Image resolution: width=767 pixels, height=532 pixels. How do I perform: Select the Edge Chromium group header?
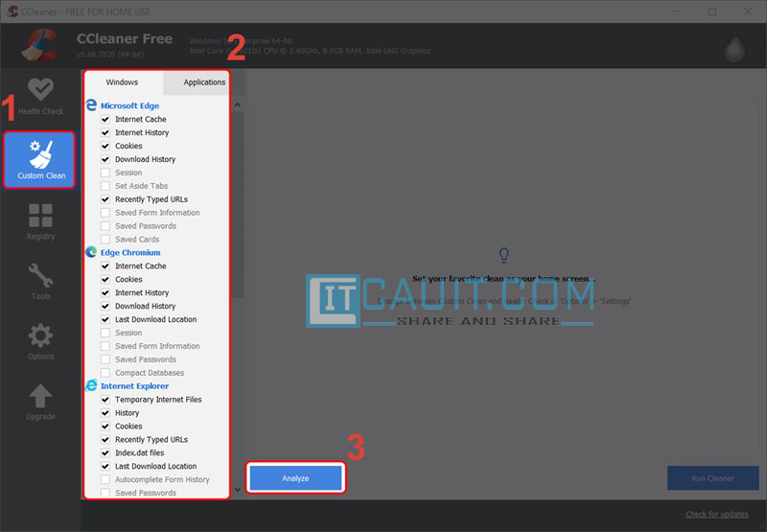(130, 252)
